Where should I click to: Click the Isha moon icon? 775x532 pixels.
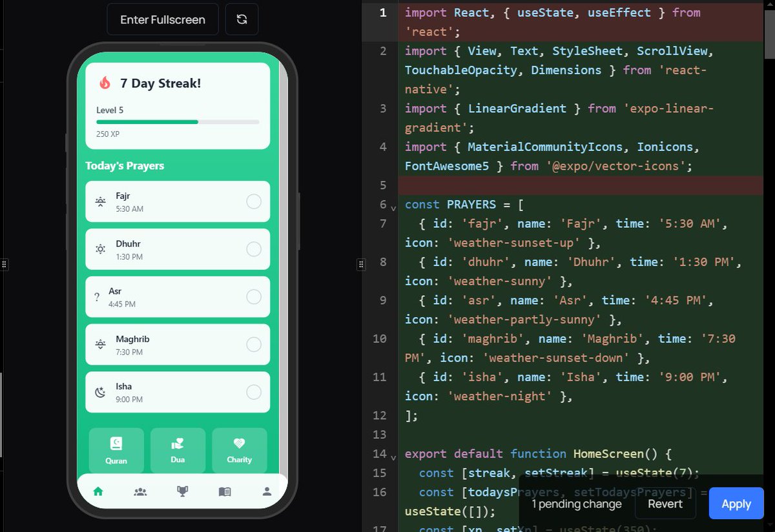[100, 392]
